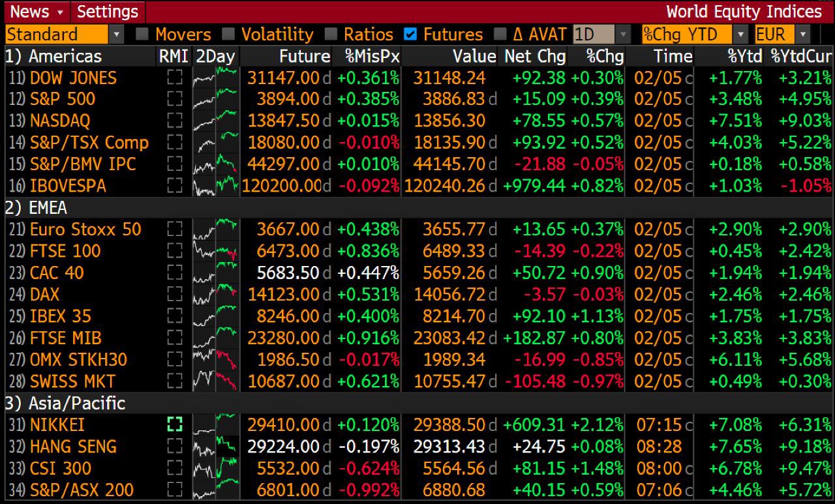Open the News menu
This screenshot has width=835, height=504.
[37, 12]
